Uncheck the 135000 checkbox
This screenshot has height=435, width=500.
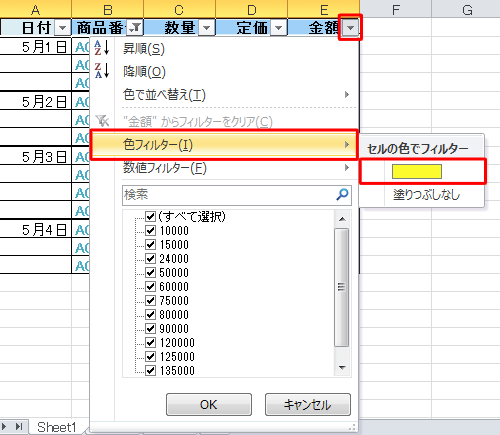[151, 370]
